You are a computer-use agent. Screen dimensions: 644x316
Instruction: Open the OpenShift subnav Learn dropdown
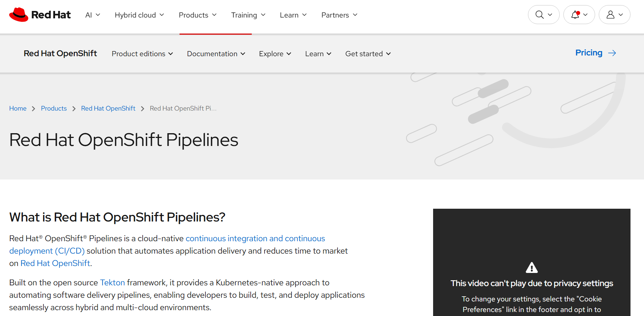[318, 54]
